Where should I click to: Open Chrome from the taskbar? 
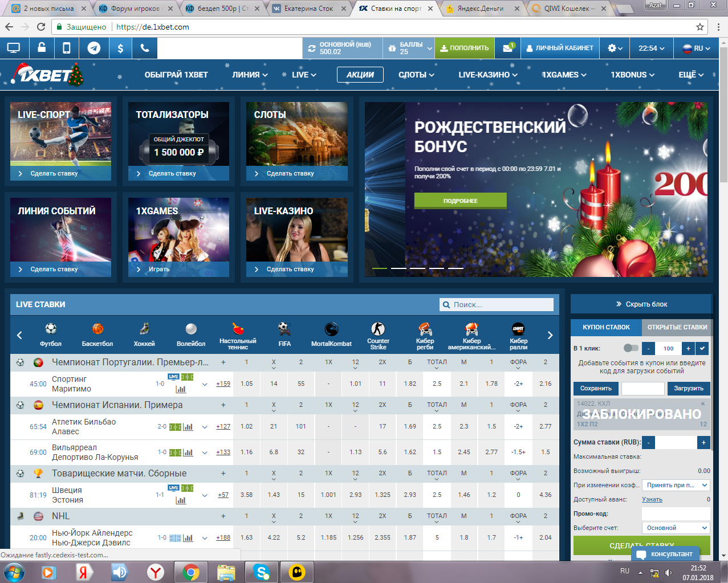(191, 572)
